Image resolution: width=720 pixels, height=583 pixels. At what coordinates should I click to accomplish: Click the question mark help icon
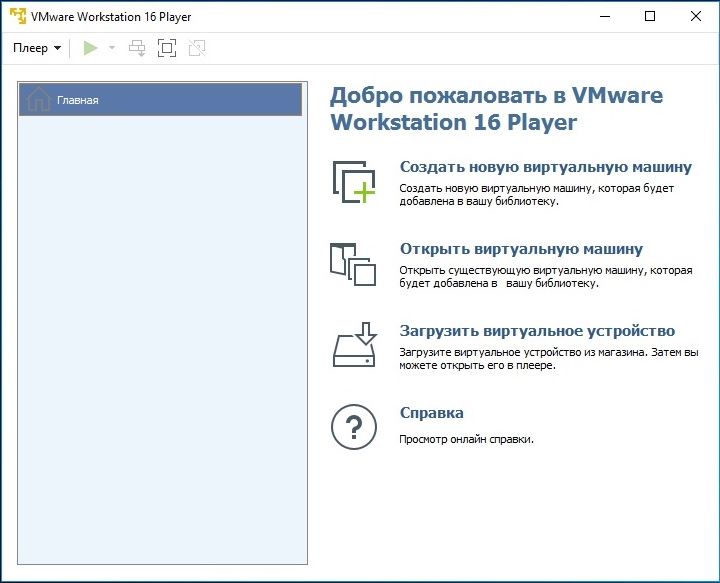[x=354, y=427]
